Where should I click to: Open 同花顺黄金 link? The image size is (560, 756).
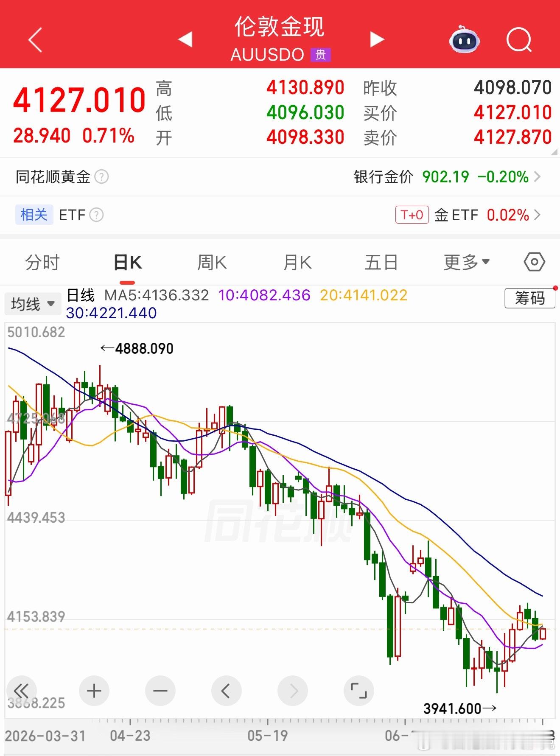53,176
